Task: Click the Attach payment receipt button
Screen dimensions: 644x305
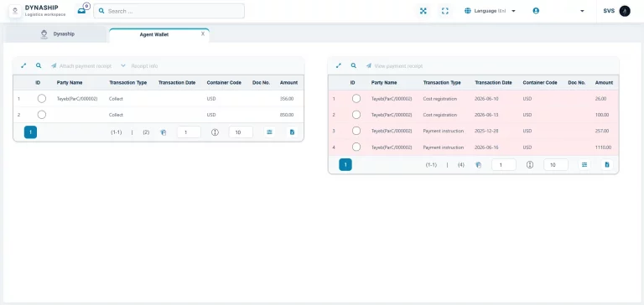Action: [x=80, y=65]
